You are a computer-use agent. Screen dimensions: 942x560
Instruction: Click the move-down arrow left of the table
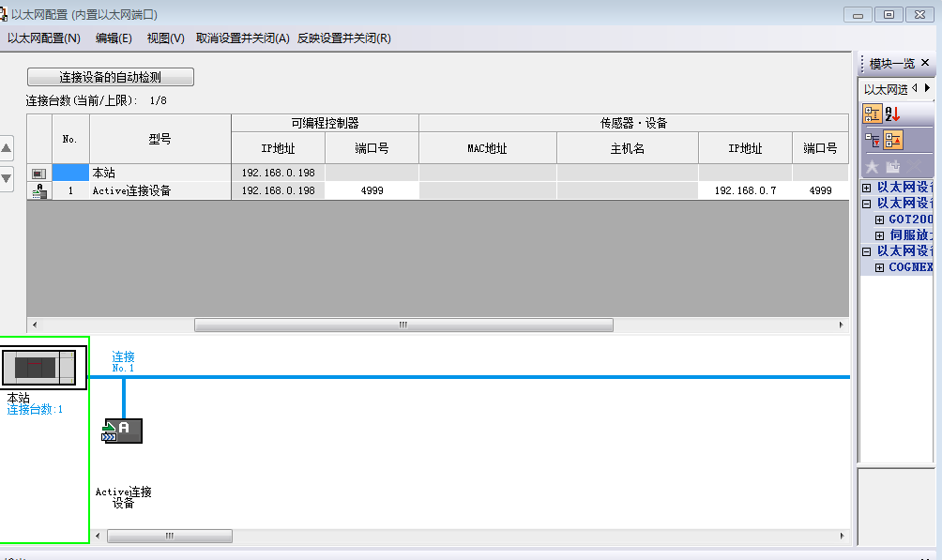tap(7, 178)
